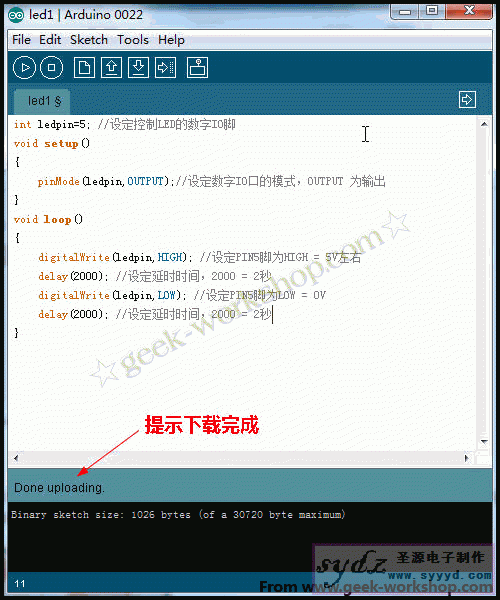Click the pinMode(ledpin,OUTPUT) line
This screenshot has width=500, height=600.
[212, 181]
